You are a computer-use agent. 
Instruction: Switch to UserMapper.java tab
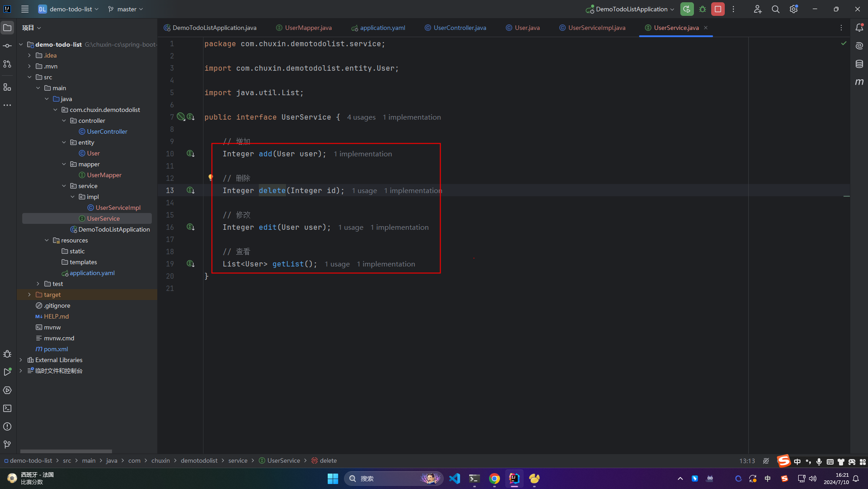point(304,28)
